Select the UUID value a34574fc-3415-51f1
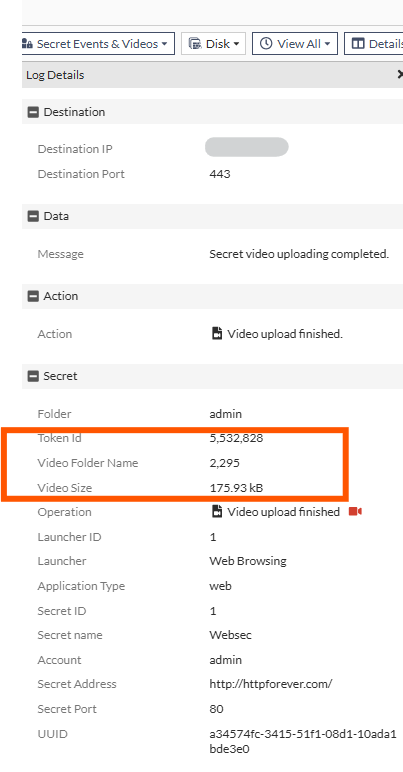 click(x=303, y=741)
